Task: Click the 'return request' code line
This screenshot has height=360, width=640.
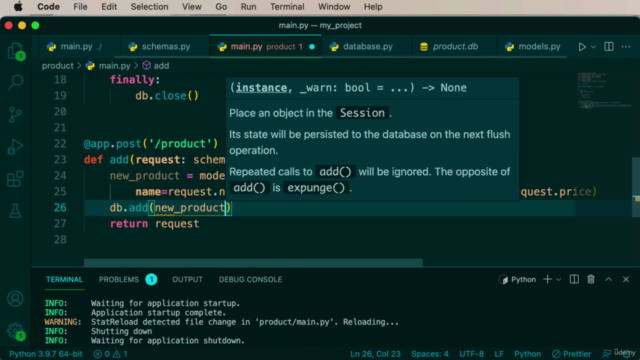Action: 154,224
